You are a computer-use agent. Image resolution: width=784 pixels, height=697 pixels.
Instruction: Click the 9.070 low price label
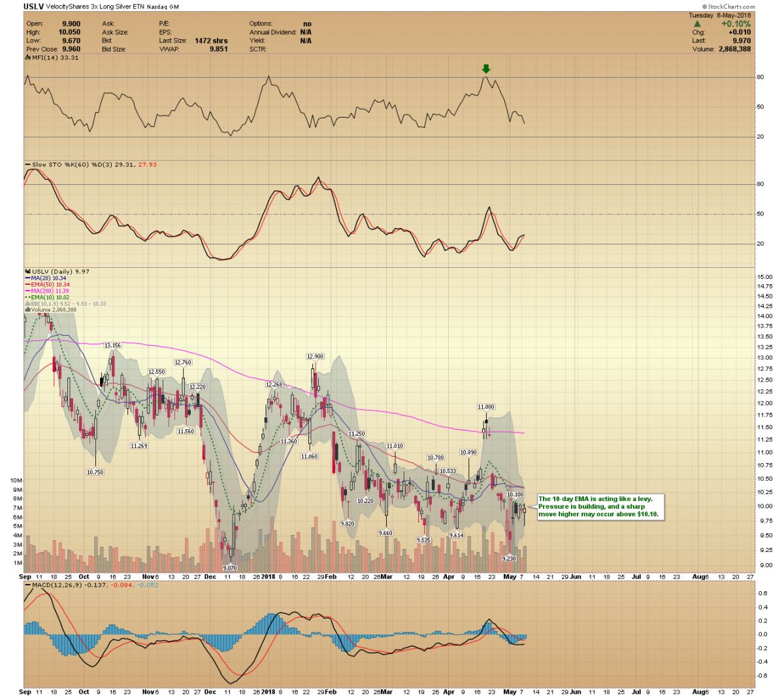coord(229,568)
